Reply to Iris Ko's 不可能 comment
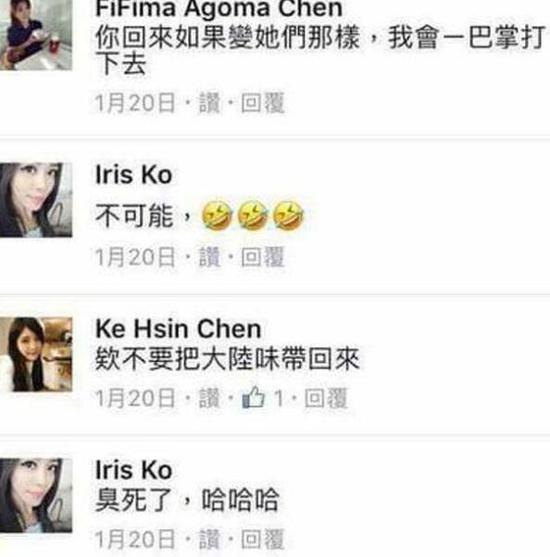550x557 pixels. click(x=263, y=257)
